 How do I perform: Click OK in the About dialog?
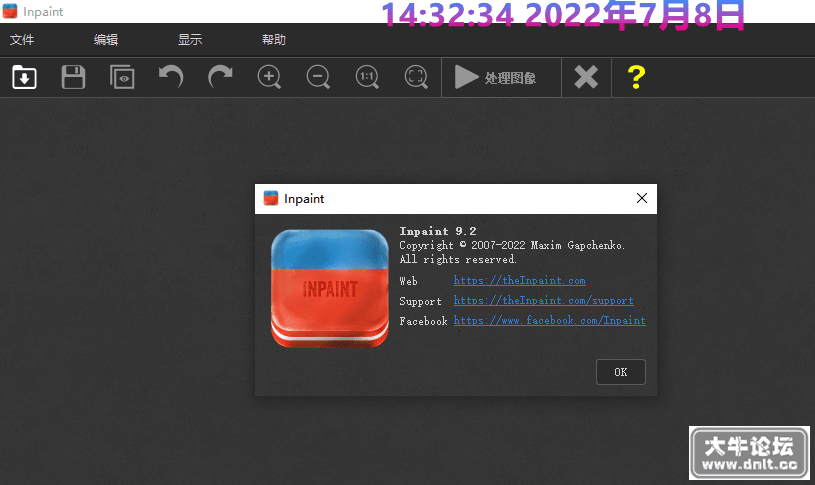621,372
